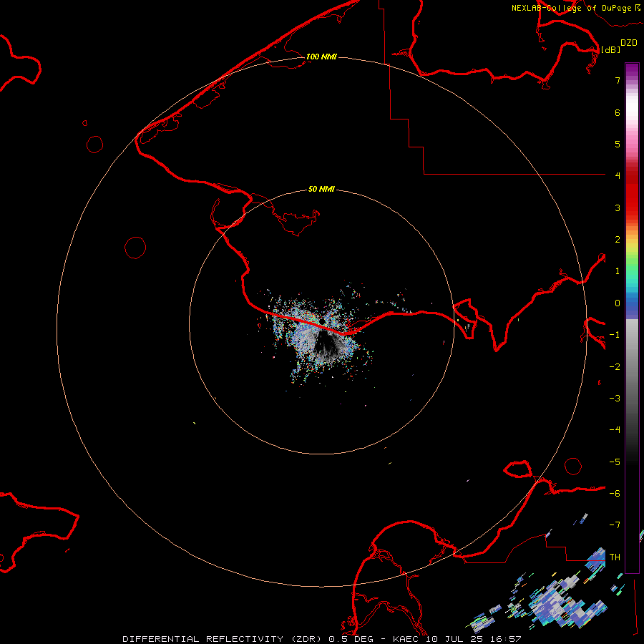Click the -4 dB scale value
Screen dimensions: 644x644
pyautogui.click(x=615, y=429)
